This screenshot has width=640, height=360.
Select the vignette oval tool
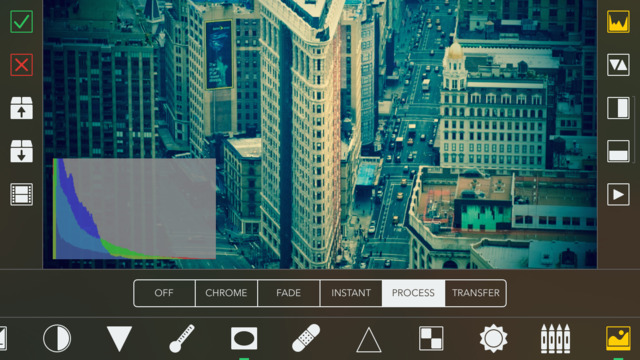pyautogui.click(x=244, y=338)
